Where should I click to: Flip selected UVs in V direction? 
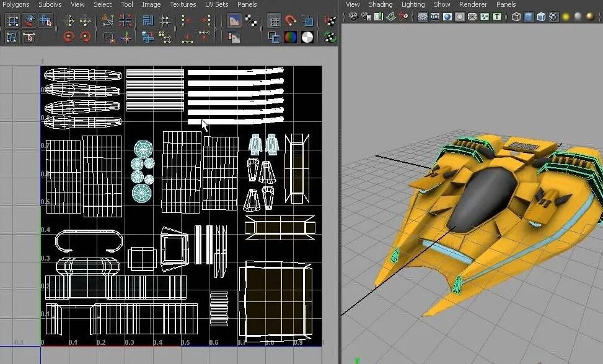click(x=85, y=20)
